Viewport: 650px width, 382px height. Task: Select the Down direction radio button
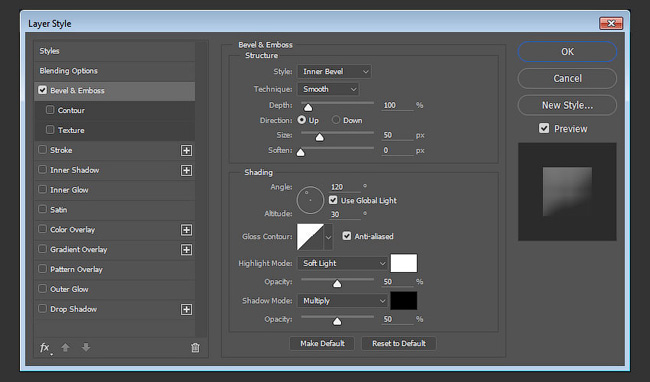pyautogui.click(x=336, y=120)
